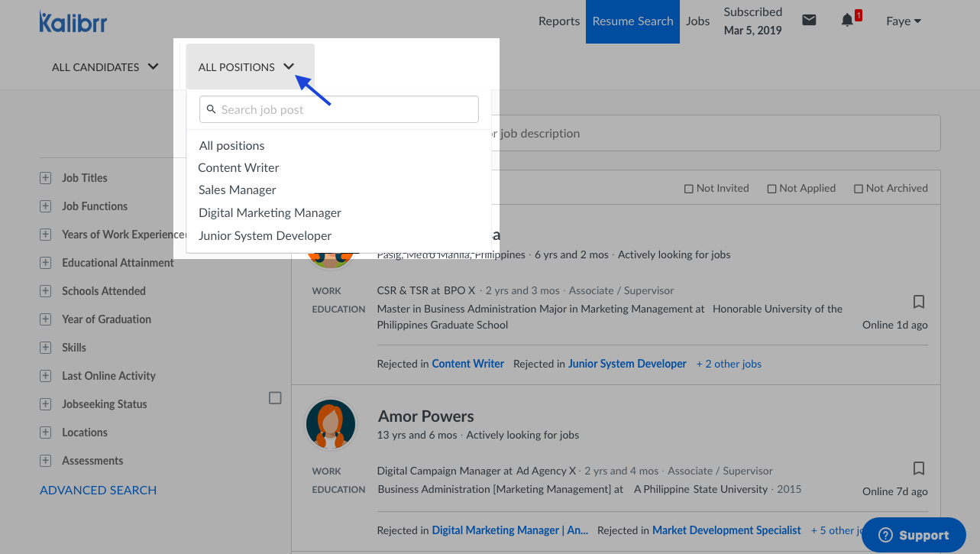Expand the Skills filter plus icon

[46, 348]
